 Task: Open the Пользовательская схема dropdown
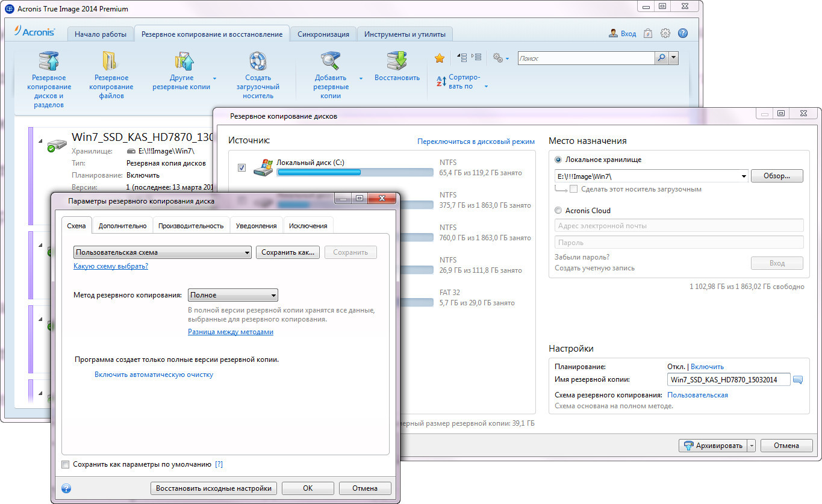click(x=163, y=253)
